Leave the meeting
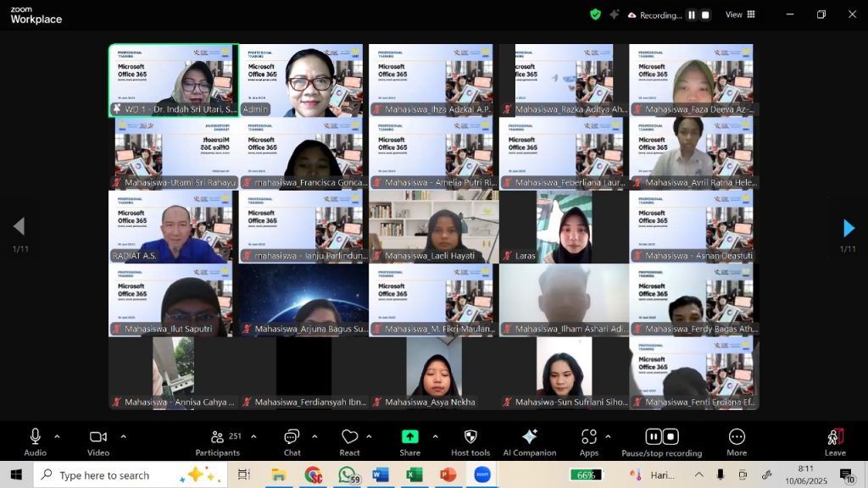 835,441
